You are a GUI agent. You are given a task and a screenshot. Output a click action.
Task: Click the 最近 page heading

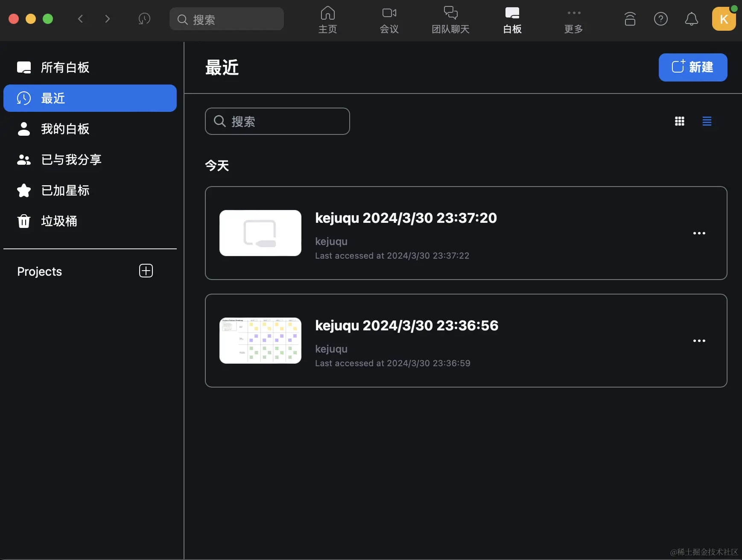(x=222, y=67)
